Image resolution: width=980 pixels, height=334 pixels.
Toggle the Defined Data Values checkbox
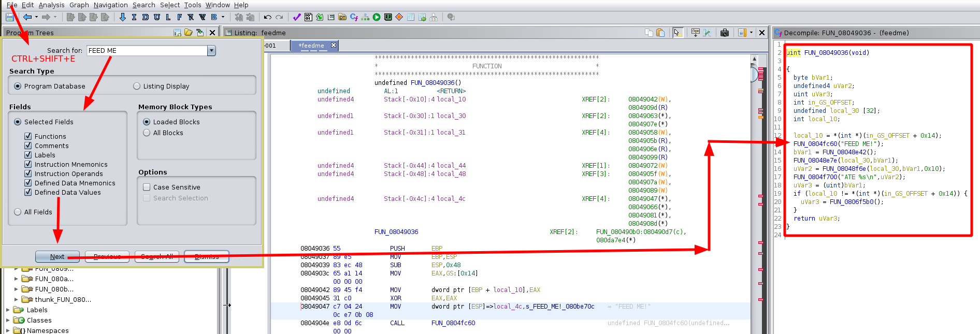pyautogui.click(x=28, y=192)
